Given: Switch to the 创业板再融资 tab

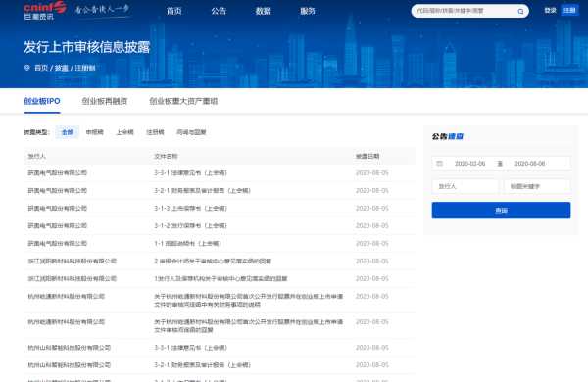Looking at the screenshot, I should coord(105,101).
